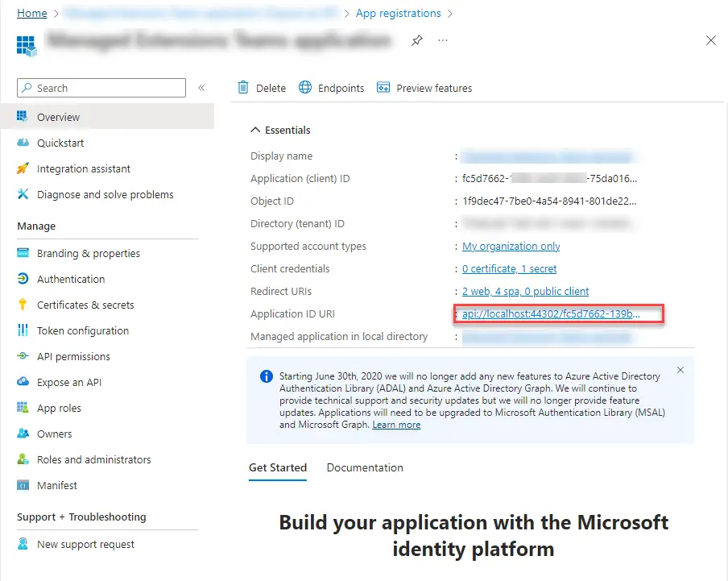This screenshot has height=581, width=728.
Task: Click the Application (client) ID value
Action: click(x=550, y=178)
